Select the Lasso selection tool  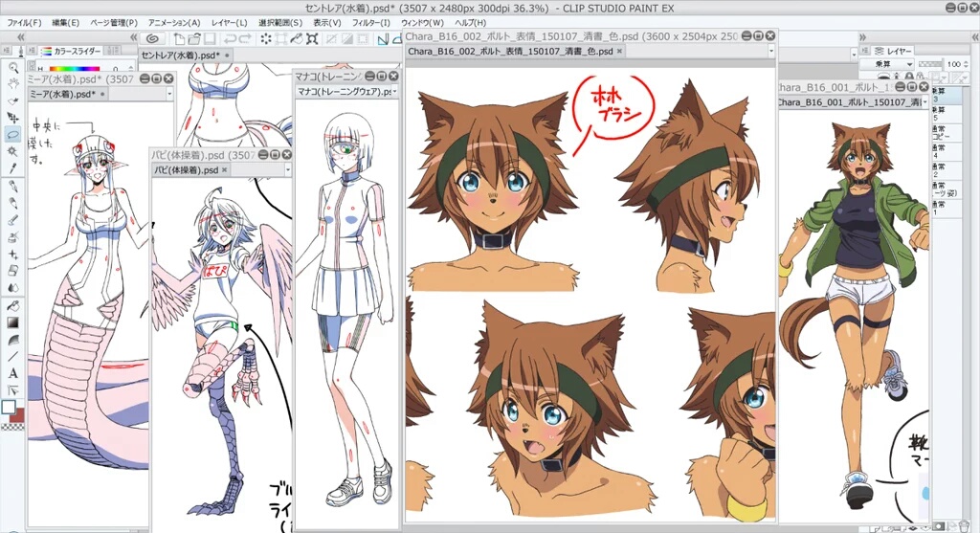click(x=12, y=135)
